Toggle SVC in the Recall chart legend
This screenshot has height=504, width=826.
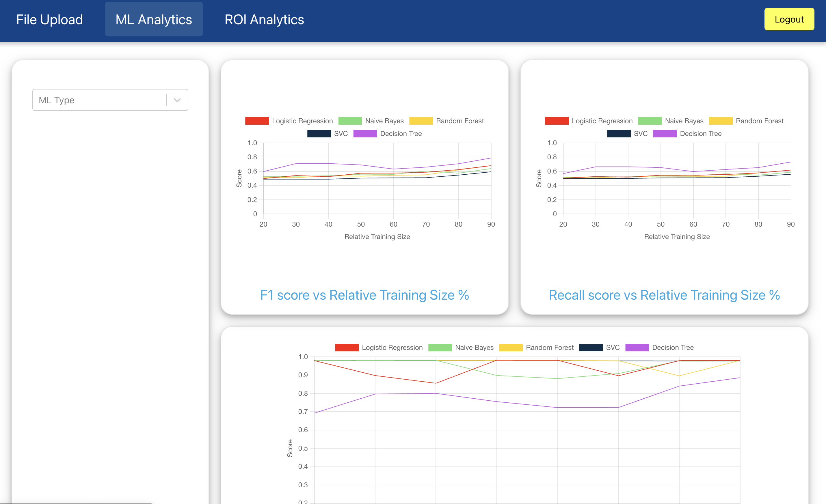point(627,134)
